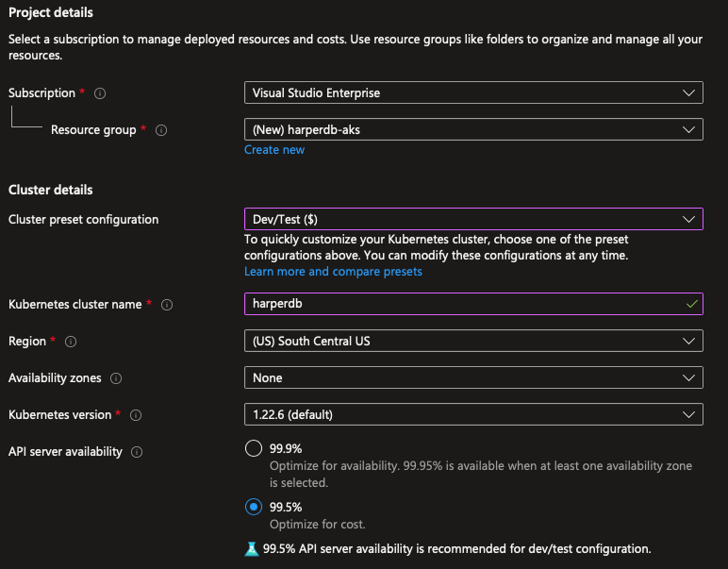The image size is (728, 569).
Task: Click the API server availability info icon
Action: coord(137,452)
